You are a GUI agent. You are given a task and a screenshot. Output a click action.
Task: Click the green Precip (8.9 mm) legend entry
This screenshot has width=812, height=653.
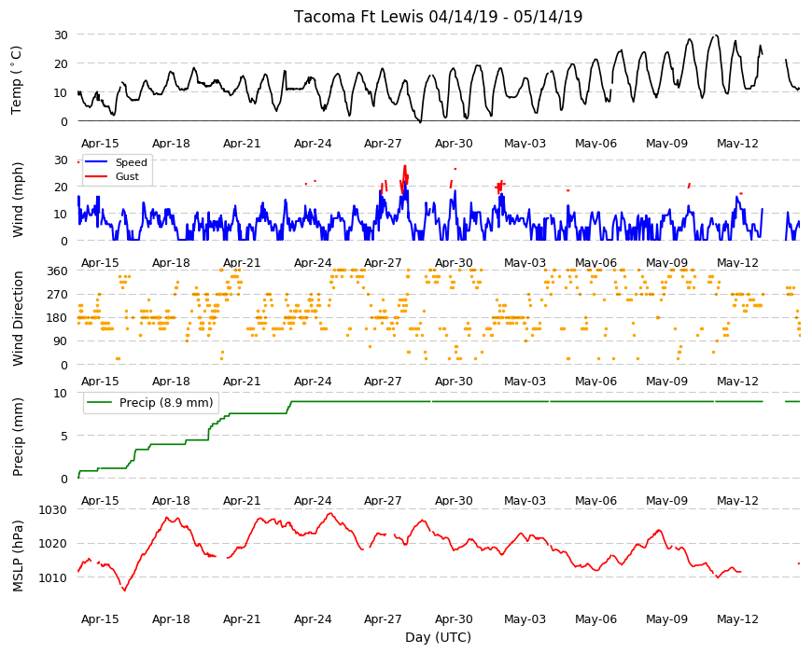[150, 403]
